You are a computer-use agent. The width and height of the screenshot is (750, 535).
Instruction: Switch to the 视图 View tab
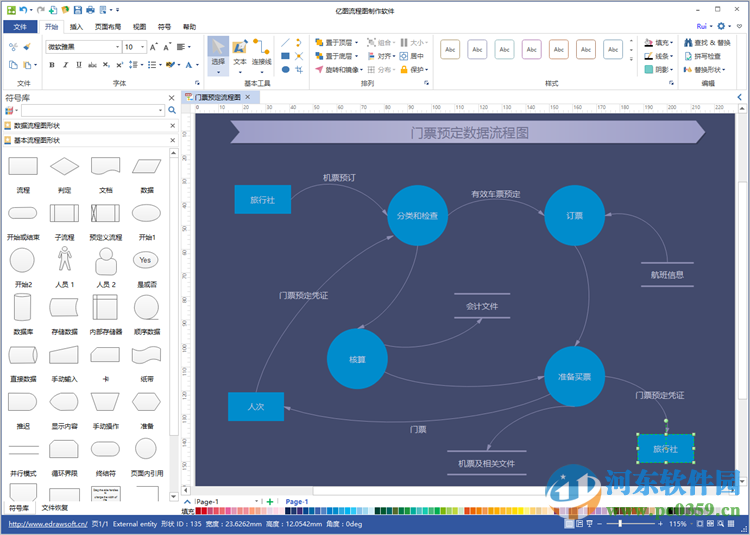coord(139,27)
